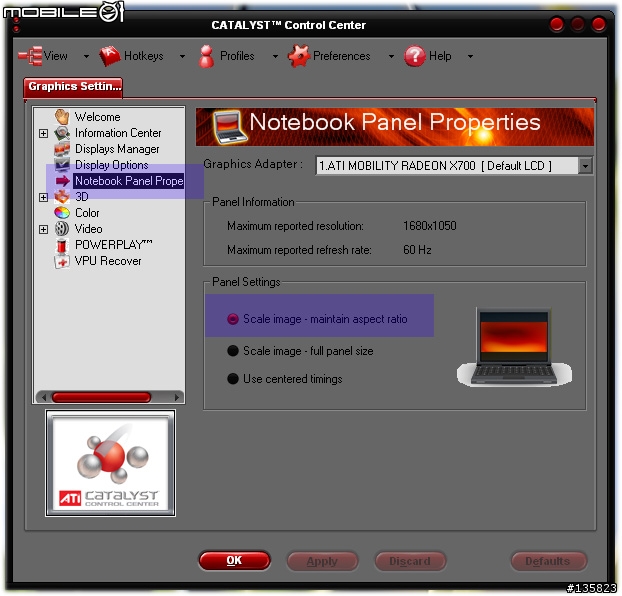The height and width of the screenshot is (596, 622).
Task: Click the Displays Manager monitors icon
Action: (x=62, y=149)
